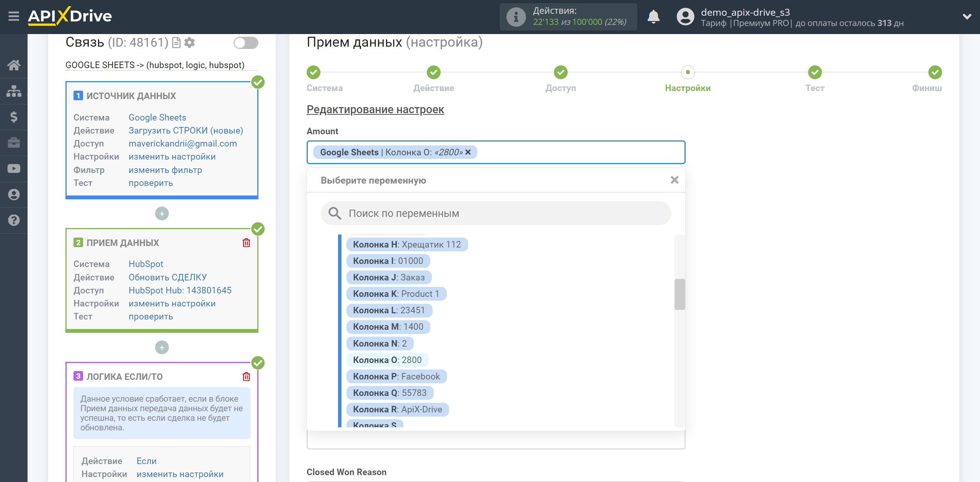Open maverickandrii@gmail.com access link
Viewport: 980px width, 482px height.
coord(183,143)
